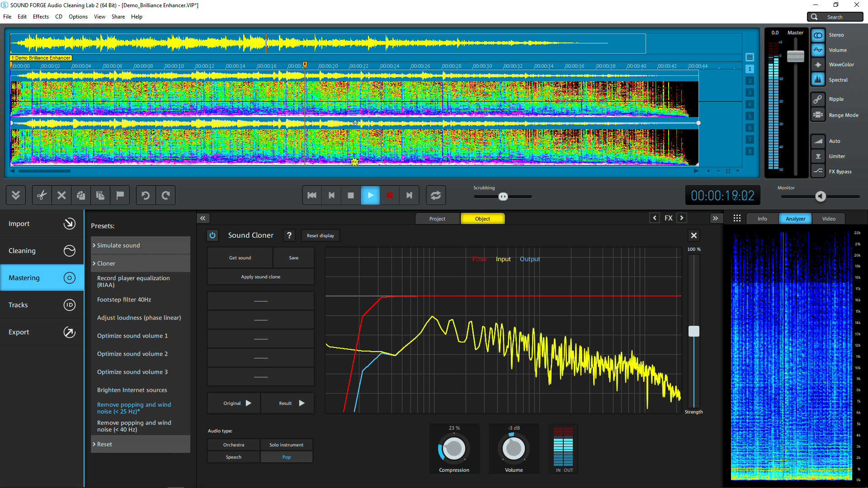Expand the Cloner preset group
The image size is (868, 488).
pos(141,263)
